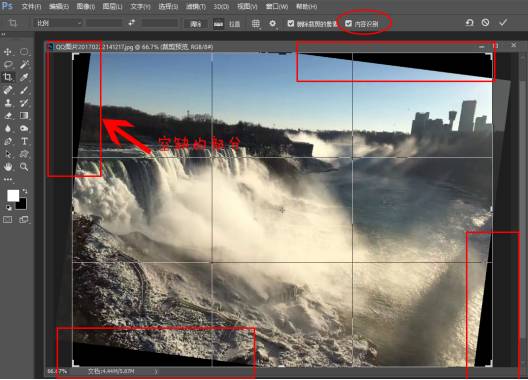Screen dimensions: 528x380
Task: Click the 清除 clear button
Action: click(x=195, y=24)
